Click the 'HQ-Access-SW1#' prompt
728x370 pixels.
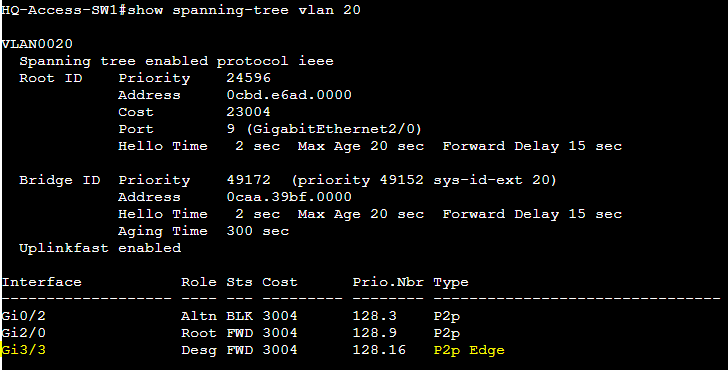coord(64,10)
